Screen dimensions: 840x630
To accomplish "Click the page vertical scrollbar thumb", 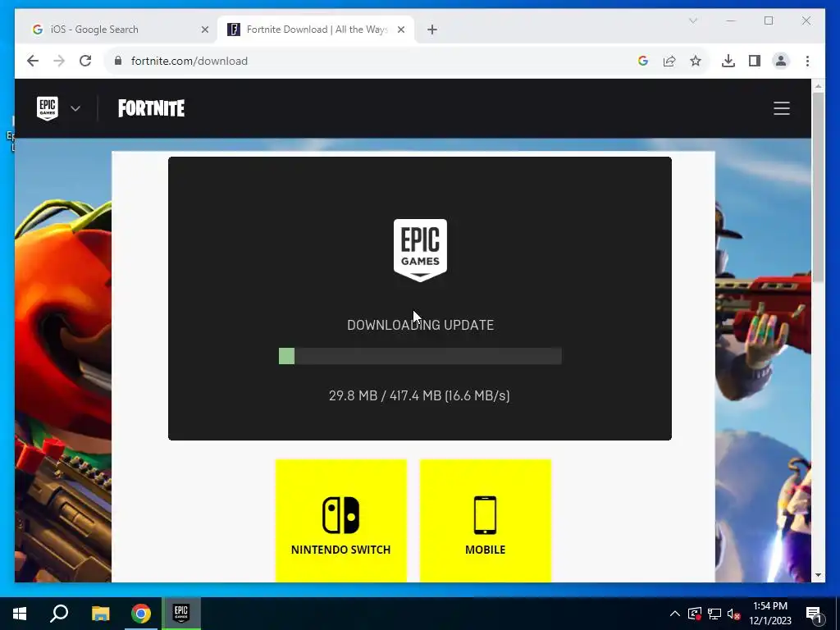I will tap(818, 188).
